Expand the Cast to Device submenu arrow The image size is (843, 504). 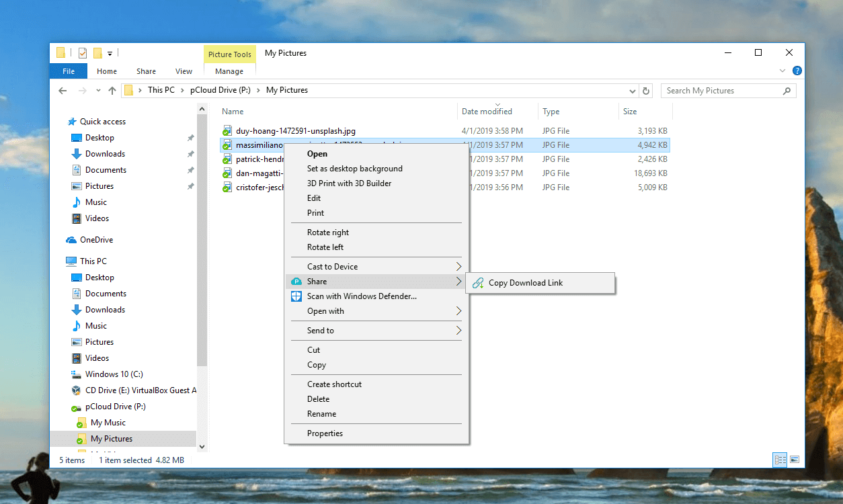pos(458,267)
